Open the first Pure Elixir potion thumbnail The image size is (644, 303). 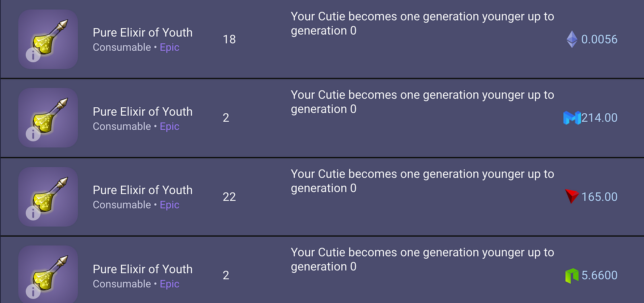(48, 39)
